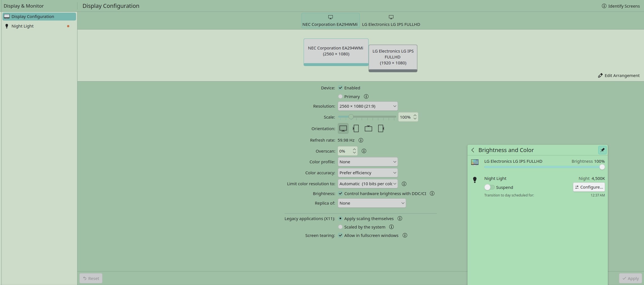Show info for Refresh rate

click(361, 140)
